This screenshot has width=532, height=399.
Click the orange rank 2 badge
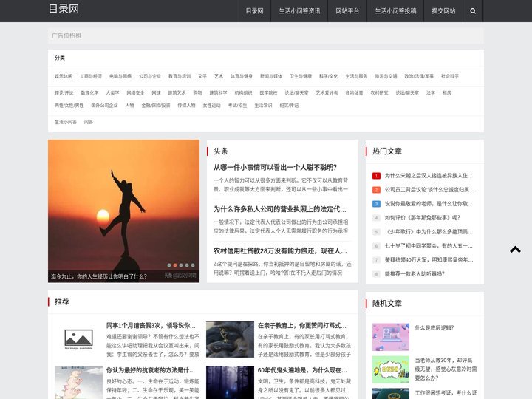(376, 190)
